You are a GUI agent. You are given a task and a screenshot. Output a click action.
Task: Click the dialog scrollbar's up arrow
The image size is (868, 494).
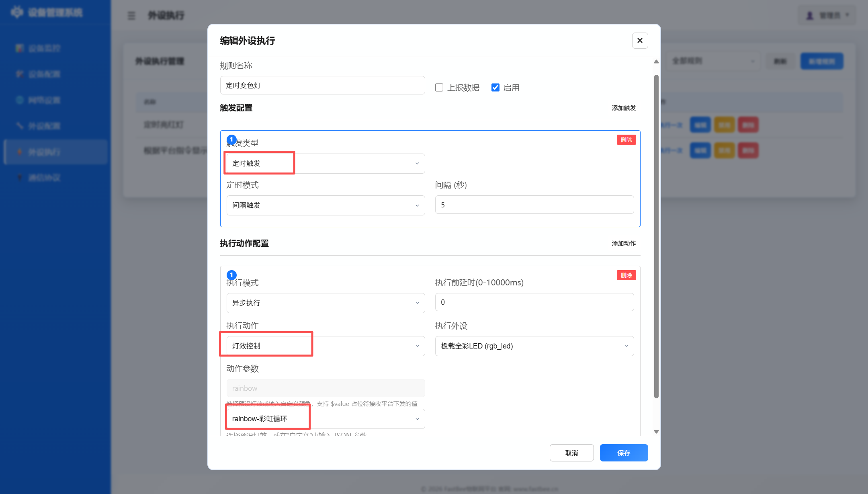pos(656,61)
